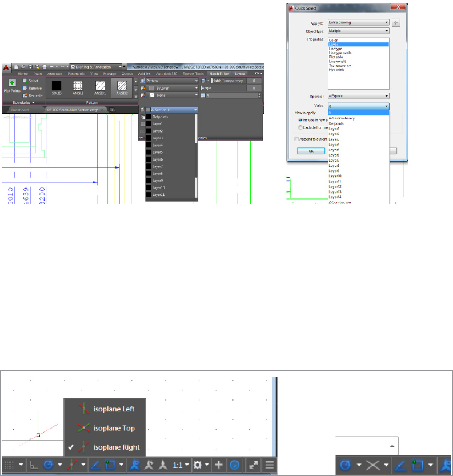Click the Pick Points boundary icon

(x=12, y=82)
